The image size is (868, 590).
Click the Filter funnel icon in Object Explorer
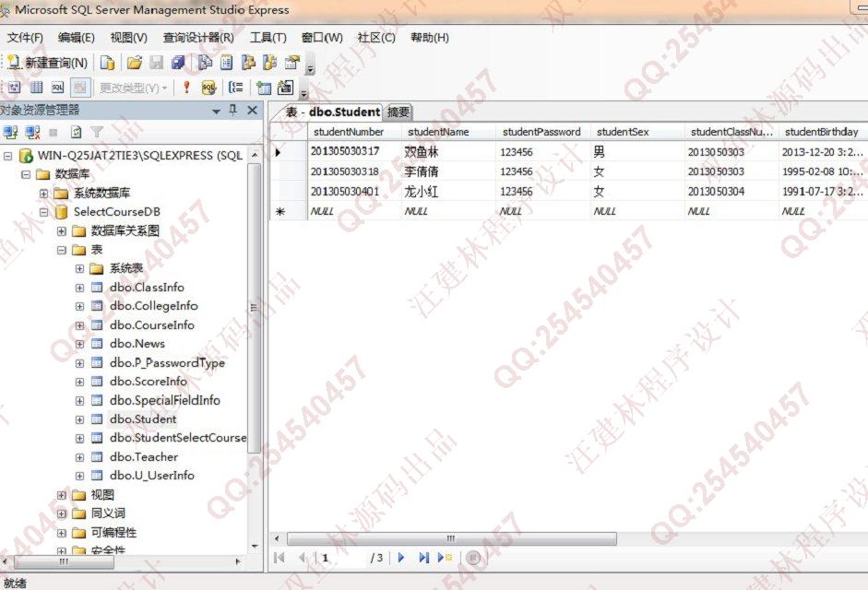[97, 132]
